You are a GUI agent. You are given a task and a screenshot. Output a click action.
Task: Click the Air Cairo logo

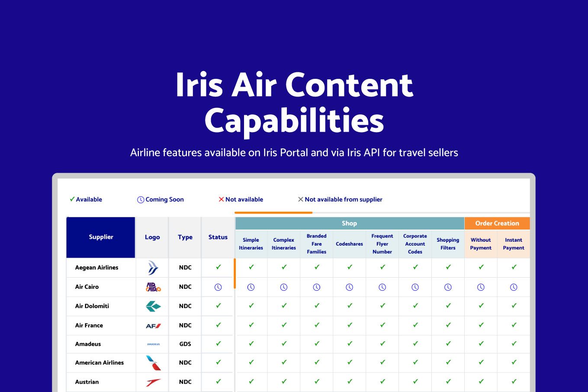[x=153, y=287]
